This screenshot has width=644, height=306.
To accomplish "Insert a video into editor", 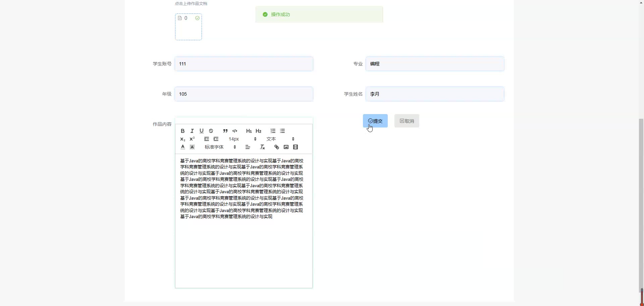I will (296, 147).
